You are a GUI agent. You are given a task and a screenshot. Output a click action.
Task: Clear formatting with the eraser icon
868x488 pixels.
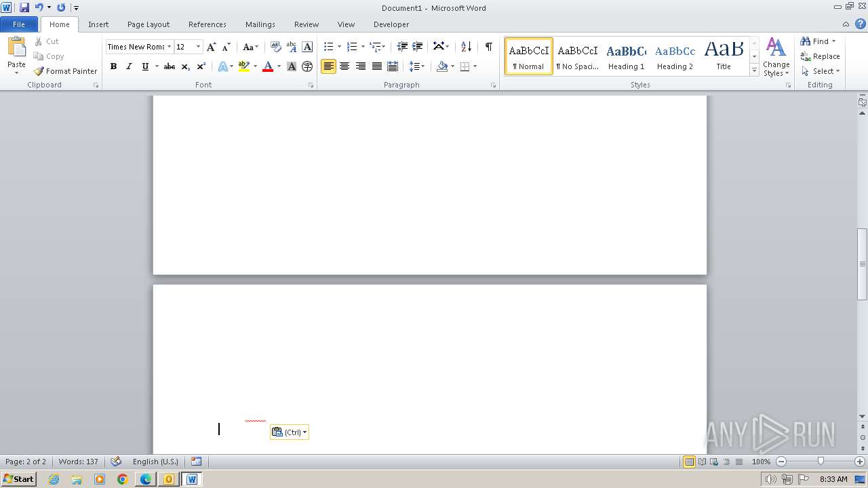(x=275, y=47)
